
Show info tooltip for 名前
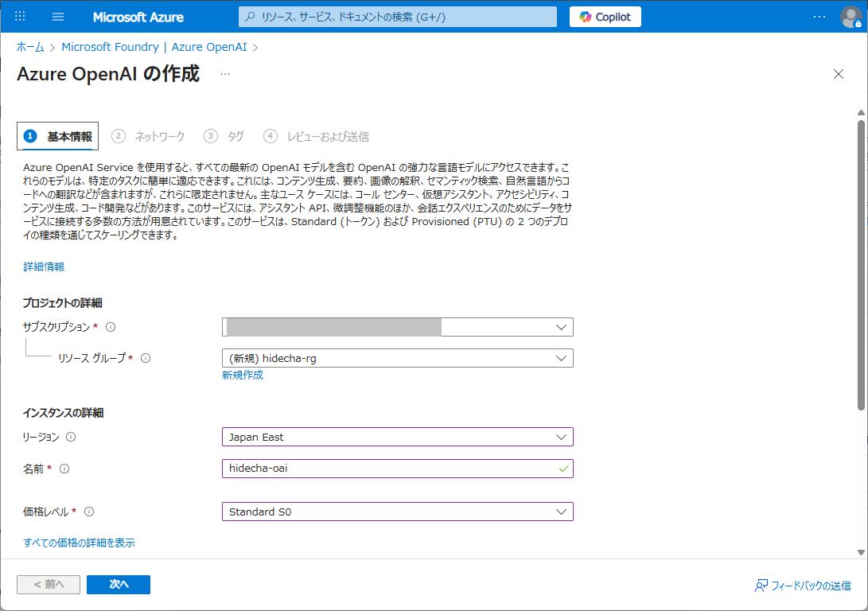pyautogui.click(x=64, y=469)
